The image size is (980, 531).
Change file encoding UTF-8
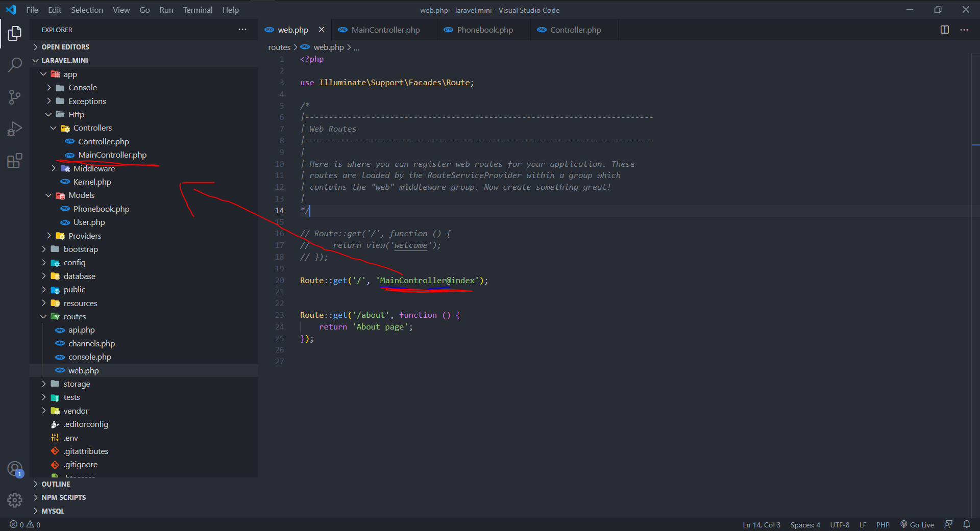(840, 524)
